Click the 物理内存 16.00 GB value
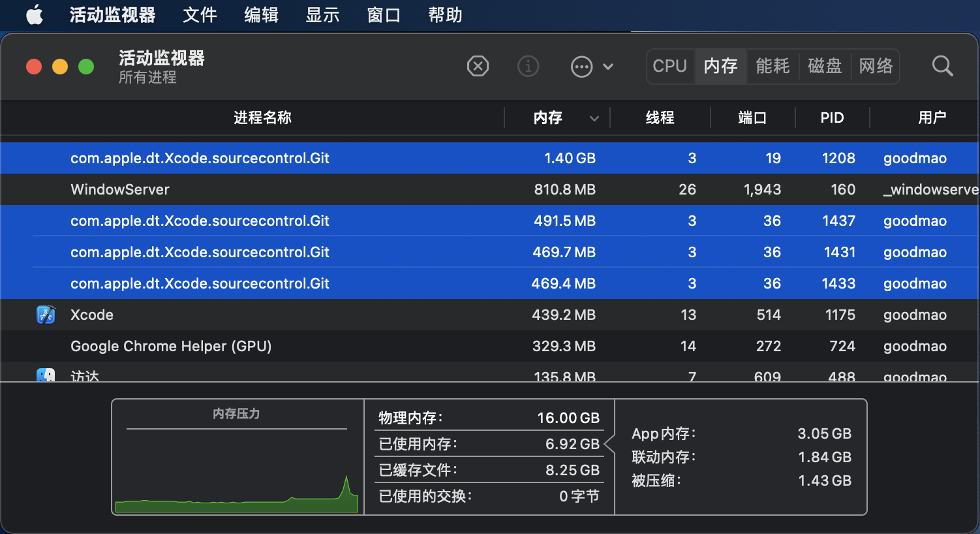The height and width of the screenshot is (534, 980). click(x=568, y=418)
